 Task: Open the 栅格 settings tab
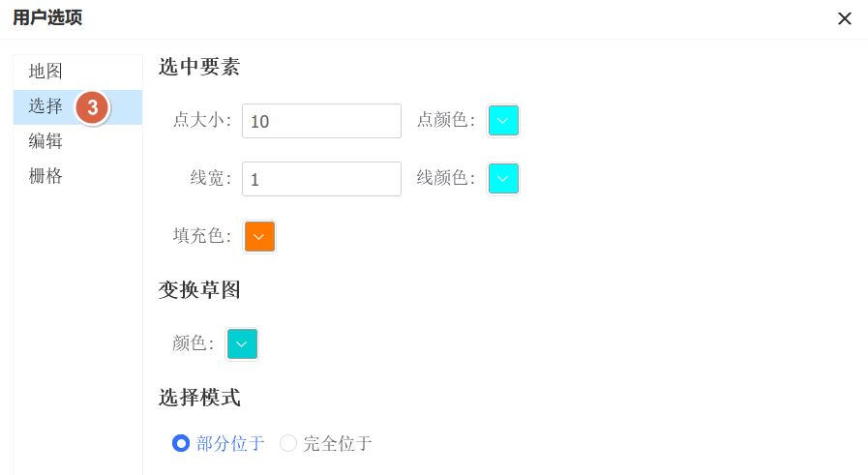click(x=45, y=176)
